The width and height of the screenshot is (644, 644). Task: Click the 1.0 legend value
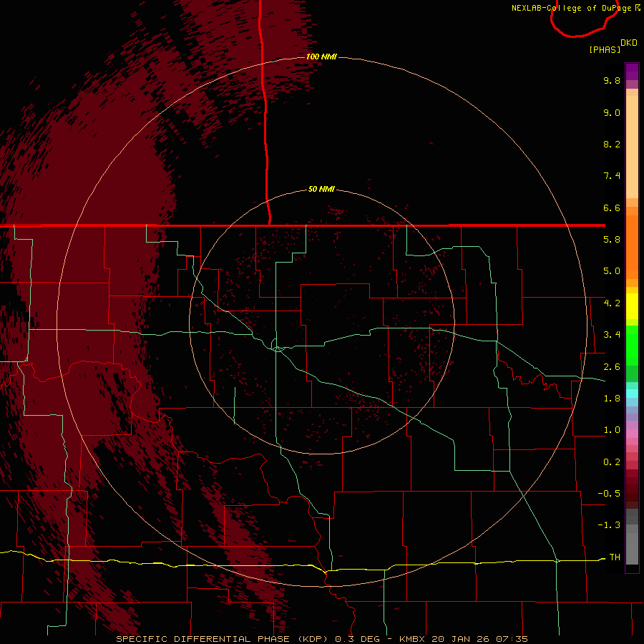click(612, 430)
